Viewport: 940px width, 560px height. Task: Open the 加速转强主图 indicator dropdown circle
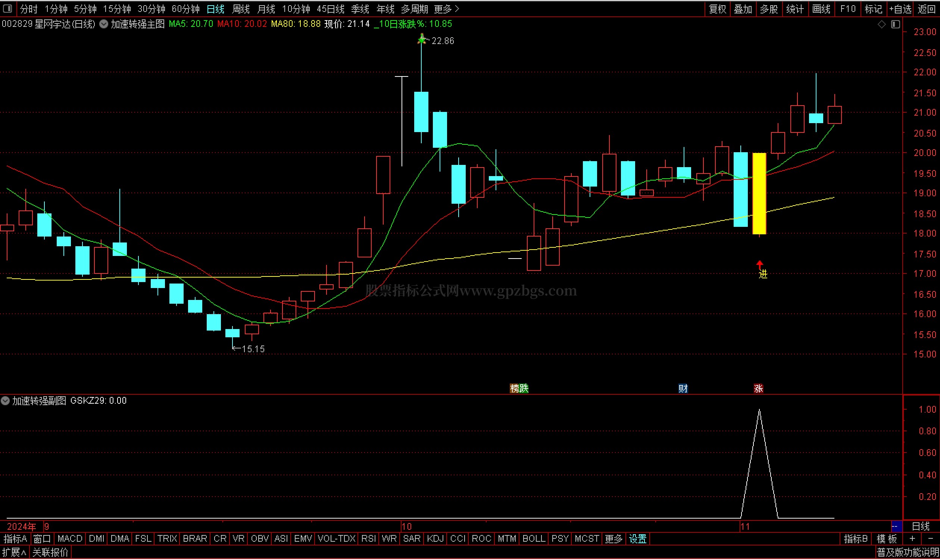[x=103, y=24]
